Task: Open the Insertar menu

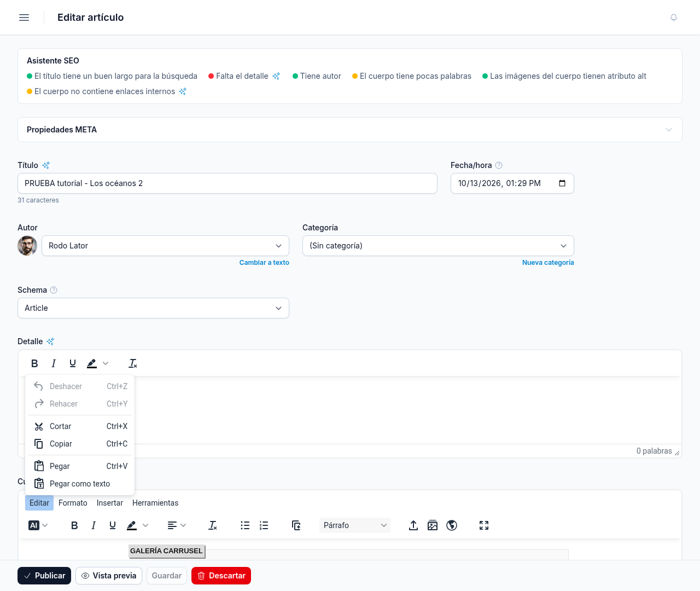Action: click(x=110, y=503)
